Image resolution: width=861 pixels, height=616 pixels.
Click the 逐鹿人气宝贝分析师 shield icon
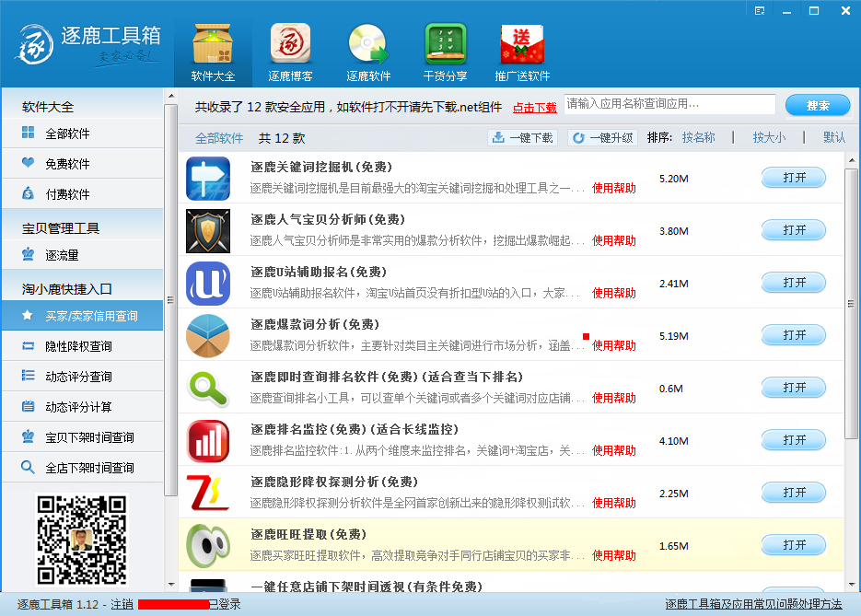pyautogui.click(x=208, y=231)
